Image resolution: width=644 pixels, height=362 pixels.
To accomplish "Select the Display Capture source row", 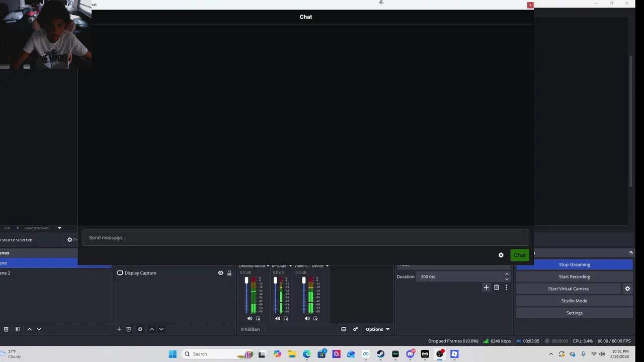I will coord(174,273).
